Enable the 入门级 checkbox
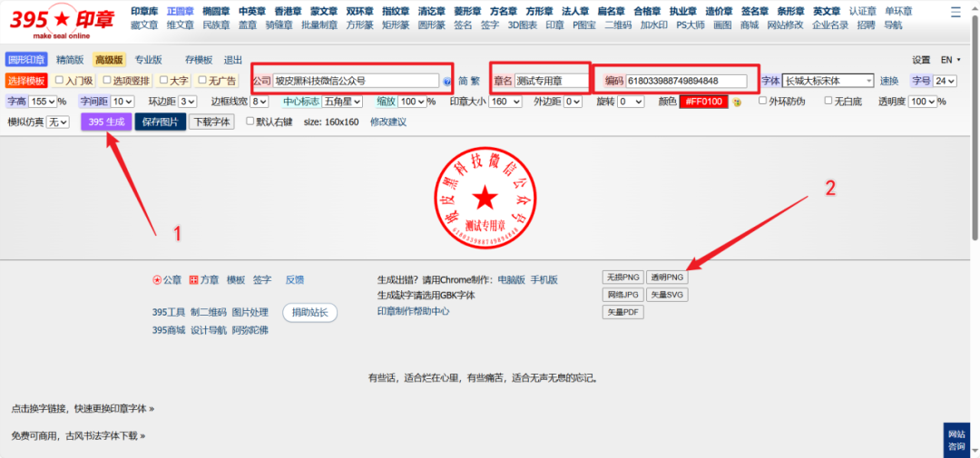 pos(60,81)
